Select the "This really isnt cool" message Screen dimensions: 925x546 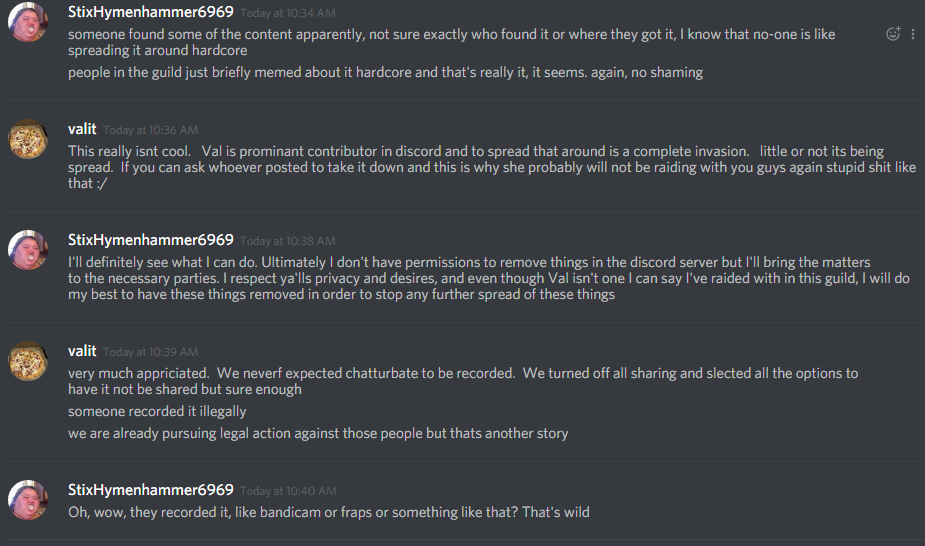coord(492,167)
